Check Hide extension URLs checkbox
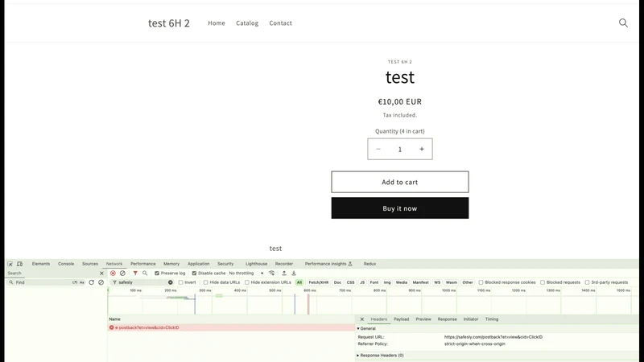The height and width of the screenshot is (362, 644). click(x=247, y=282)
